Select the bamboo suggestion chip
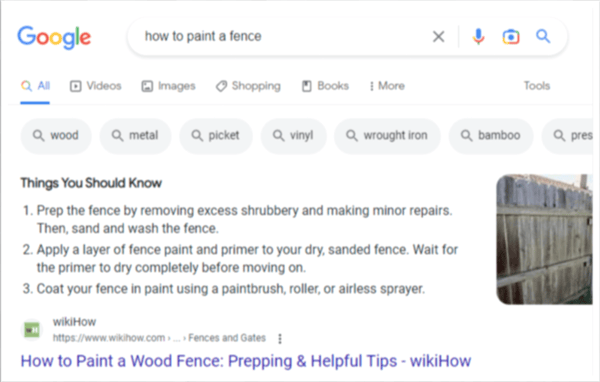This screenshot has height=382, width=600. point(491,135)
